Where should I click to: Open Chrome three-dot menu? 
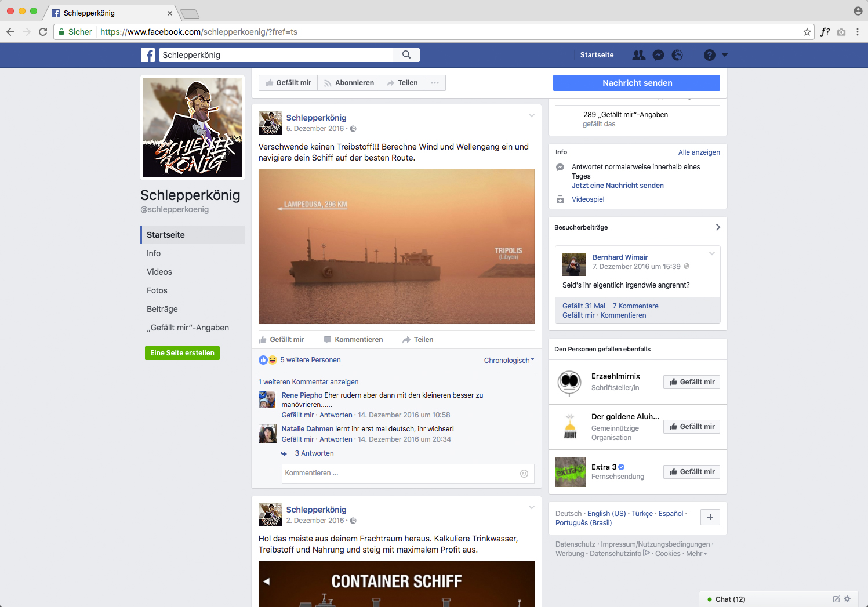tap(858, 32)
